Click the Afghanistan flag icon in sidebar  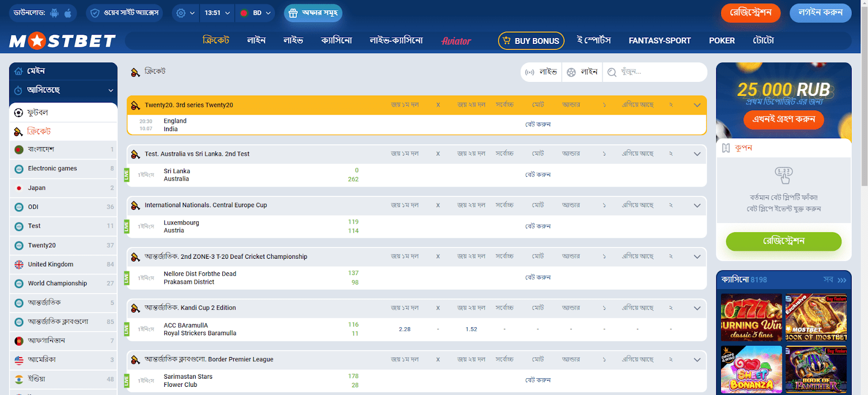coord(19,341)
